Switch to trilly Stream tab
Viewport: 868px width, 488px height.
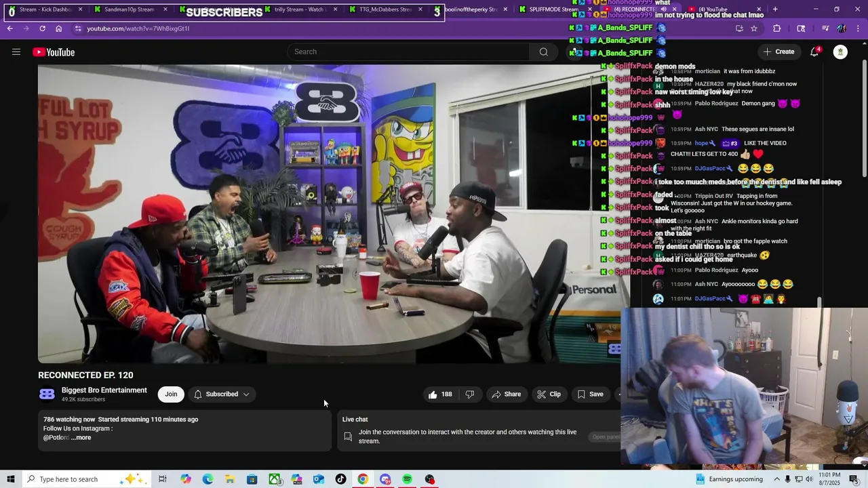pyautogui.click(x=300, y=9)
